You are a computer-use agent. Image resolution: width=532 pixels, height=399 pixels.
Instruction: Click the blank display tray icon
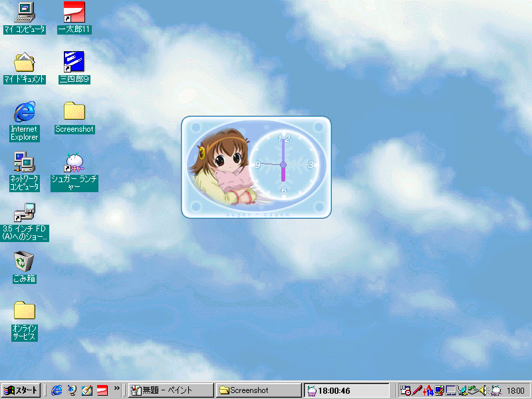pos(451,390)
